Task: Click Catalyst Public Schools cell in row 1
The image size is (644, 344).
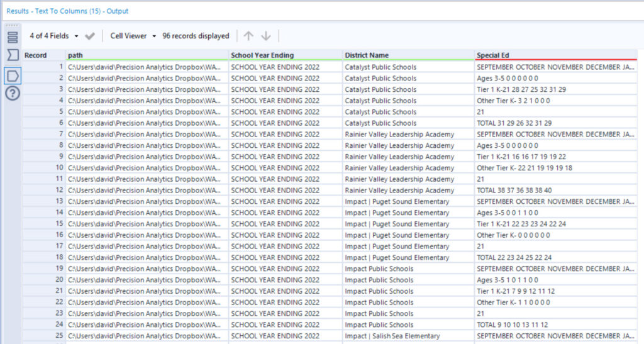Action: (x=408, y=67)
